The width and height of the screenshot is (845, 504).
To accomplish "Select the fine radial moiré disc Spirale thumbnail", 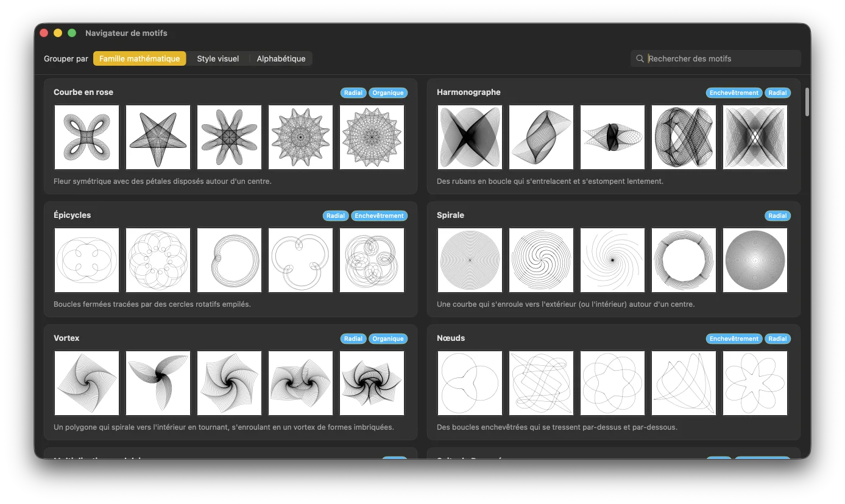I will pos(470,261).
